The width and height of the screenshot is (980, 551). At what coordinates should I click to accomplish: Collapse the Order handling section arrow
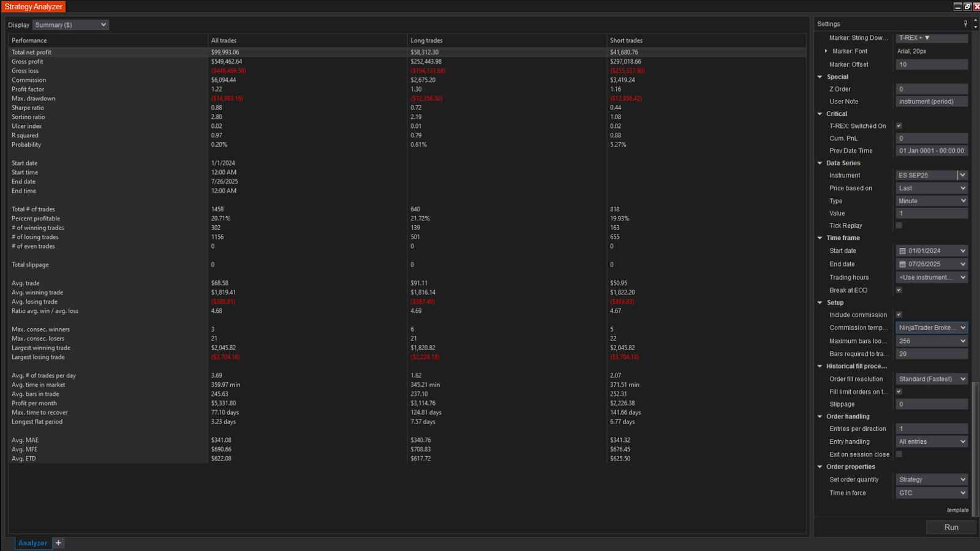pyautogui.click(x=820, y=417)
